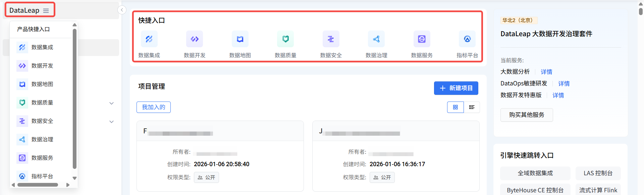Click the 数据开发 icon in 快捷入口 panel
Image resolution: width=644 pixels, height=195 pixels.
pos(195,39)
